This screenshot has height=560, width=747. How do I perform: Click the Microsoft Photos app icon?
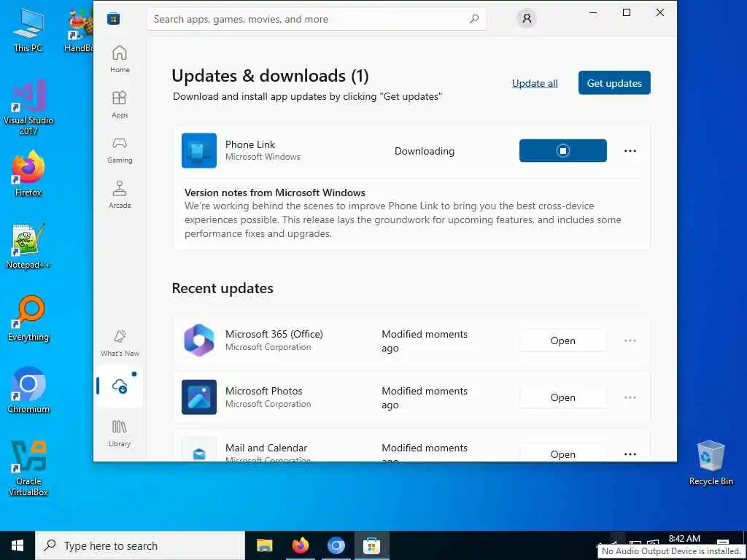198,397
